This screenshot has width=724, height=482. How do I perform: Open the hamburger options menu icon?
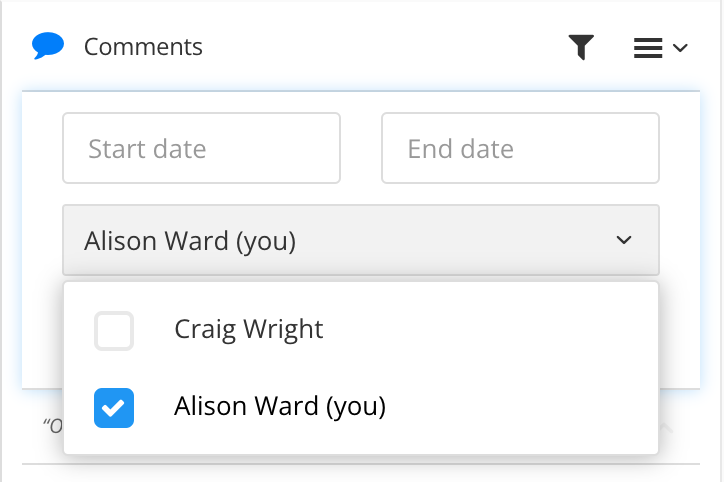[x=648, y=47]
